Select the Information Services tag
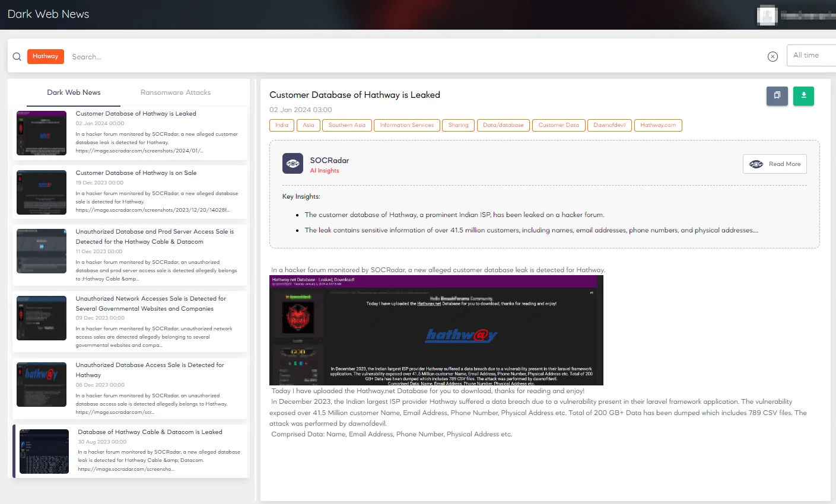 406,125
